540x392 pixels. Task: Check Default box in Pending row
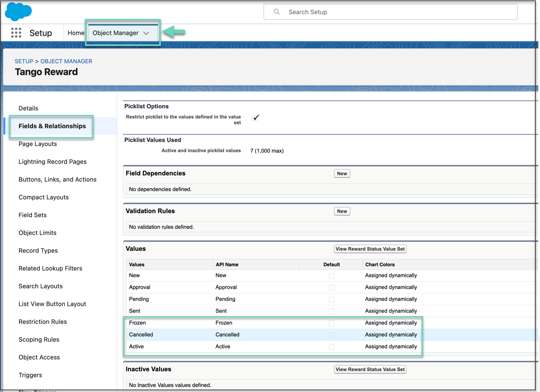coord(332,300)
